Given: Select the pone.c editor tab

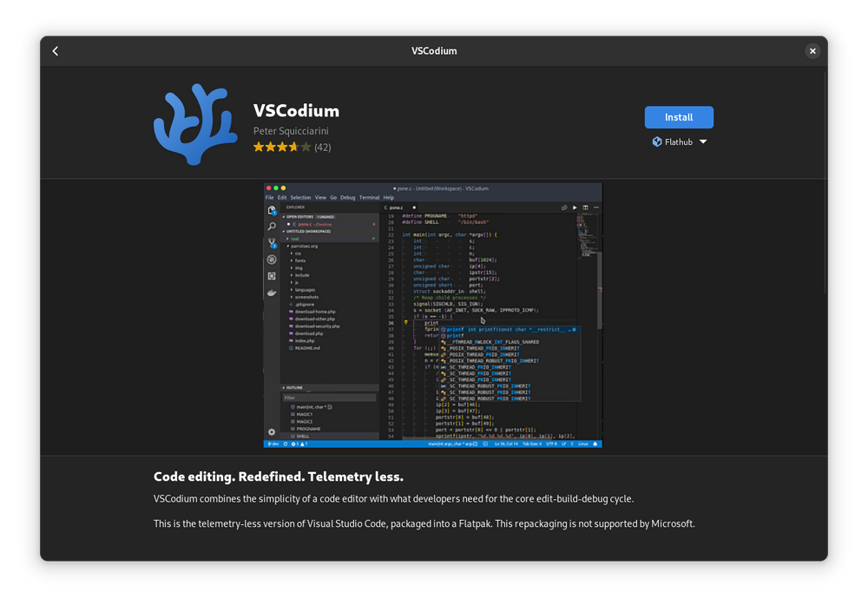Looking at the screenshot, I should [396, 207].
